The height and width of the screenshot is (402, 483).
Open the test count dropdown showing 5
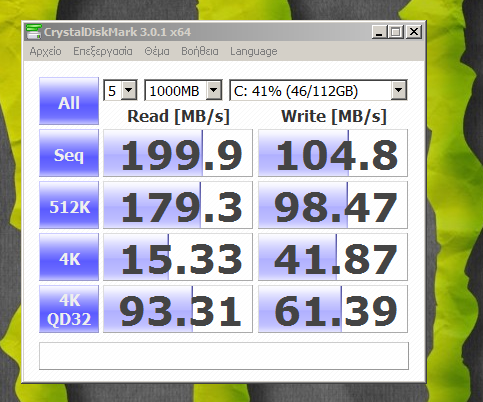pos(120,90)
